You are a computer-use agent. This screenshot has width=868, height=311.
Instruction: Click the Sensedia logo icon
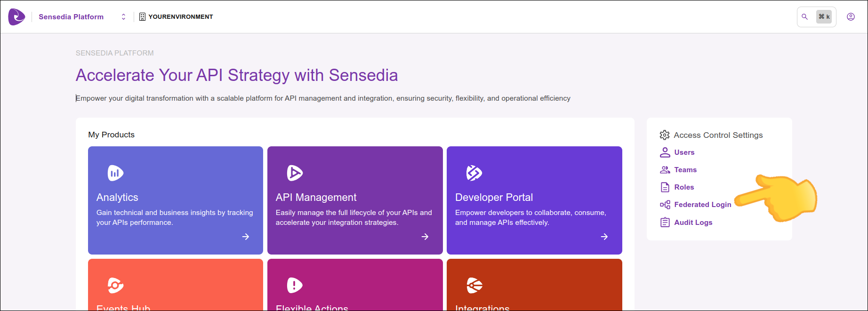pyautogui.click(x=16, y=17)
